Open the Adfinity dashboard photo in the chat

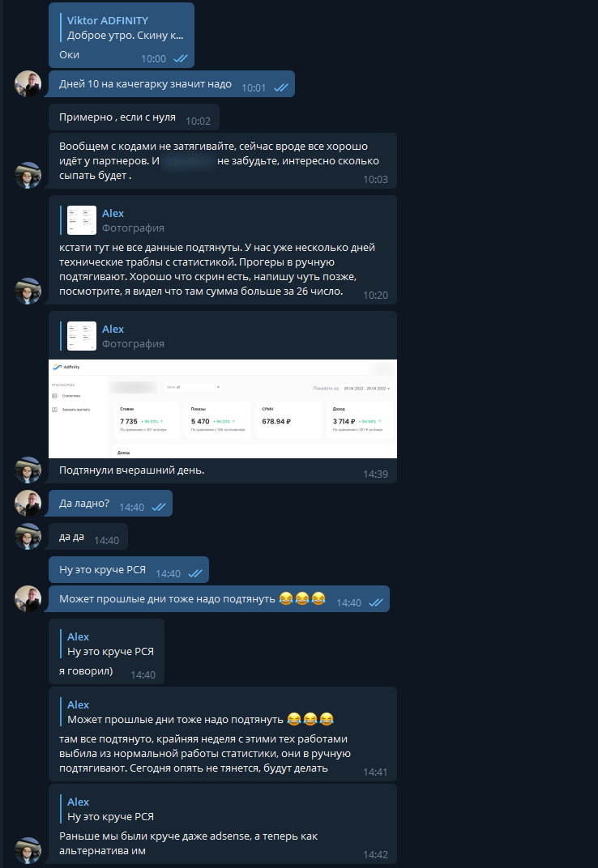[223, 409]
